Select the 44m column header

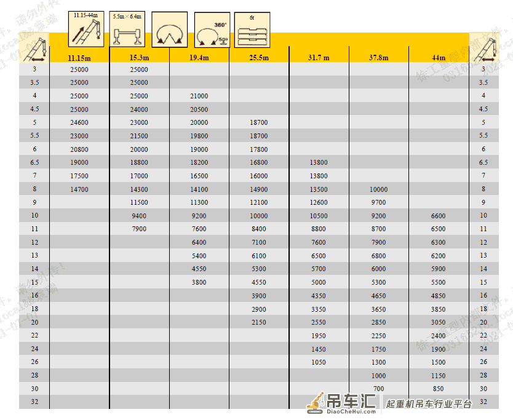click(x=439, y=58)
